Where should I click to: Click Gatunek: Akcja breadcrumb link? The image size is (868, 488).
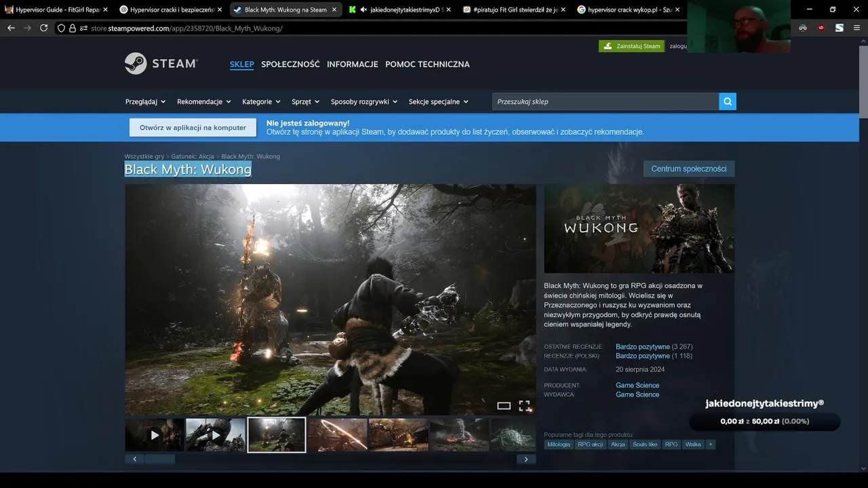pyautogui.click(x=193, y=157)
